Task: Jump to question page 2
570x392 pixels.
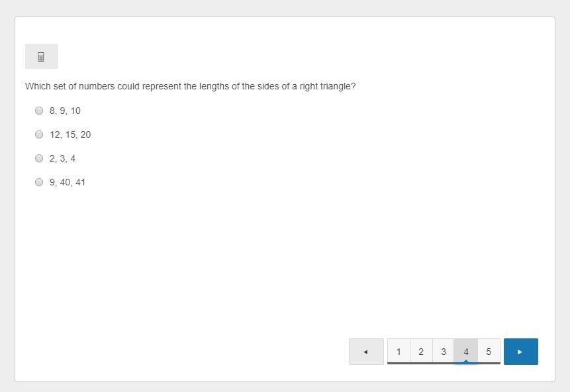Action: click(x=421, y=352)
